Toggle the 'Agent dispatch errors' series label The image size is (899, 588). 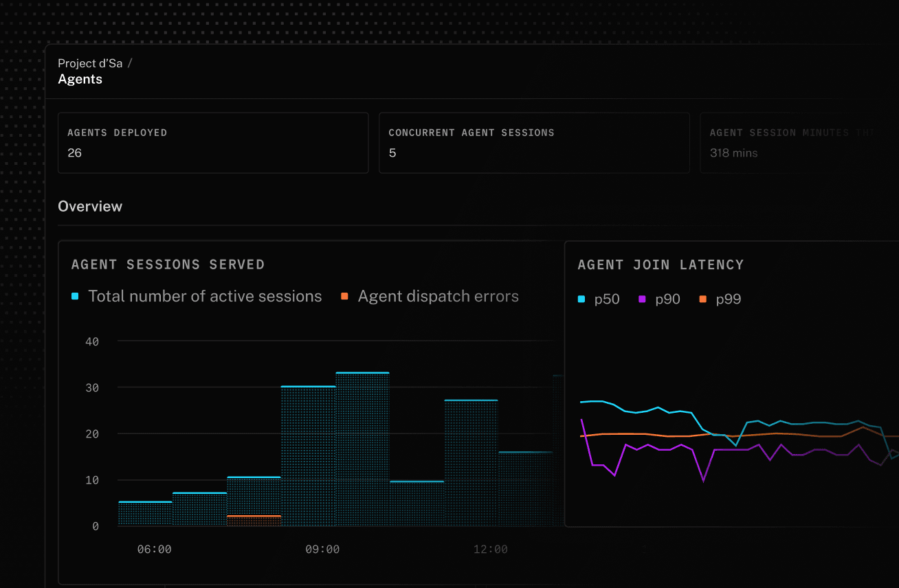[438, 297]
